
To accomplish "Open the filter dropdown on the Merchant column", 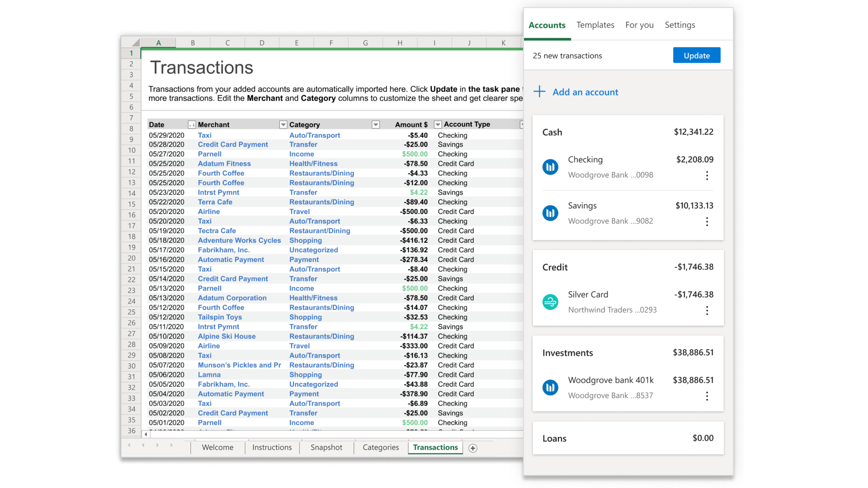I will click(283, 124).
